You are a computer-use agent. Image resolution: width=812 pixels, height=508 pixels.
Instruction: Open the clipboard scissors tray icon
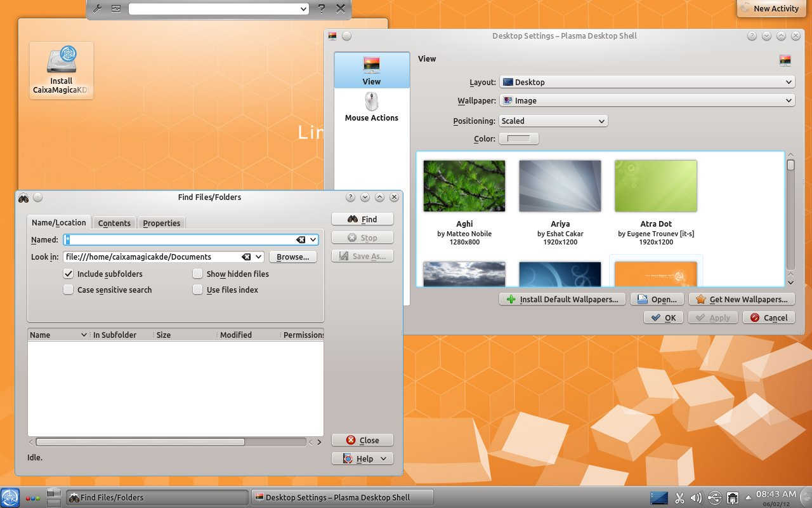[x=679, y=498]
